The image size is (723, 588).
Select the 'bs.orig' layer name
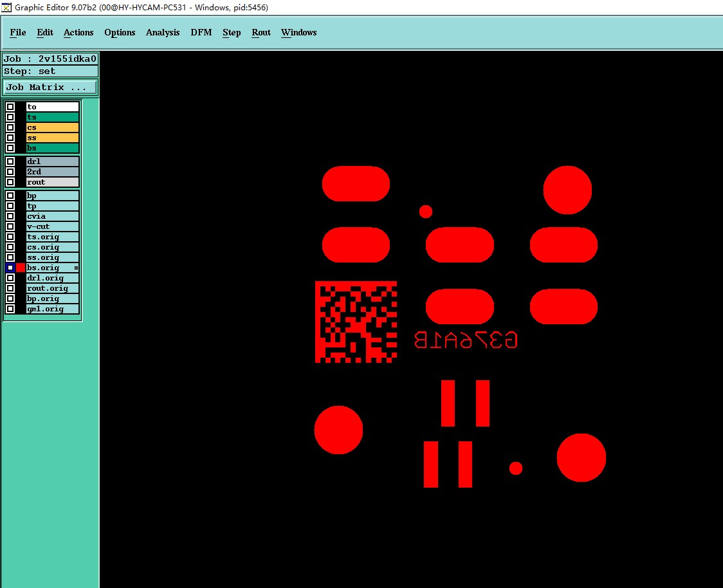pyautogui.click(x=52, y=268)
